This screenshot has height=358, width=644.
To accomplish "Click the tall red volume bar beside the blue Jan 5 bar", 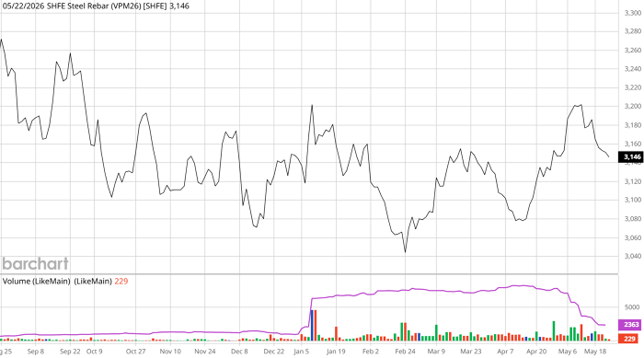I will coord(316,325).
